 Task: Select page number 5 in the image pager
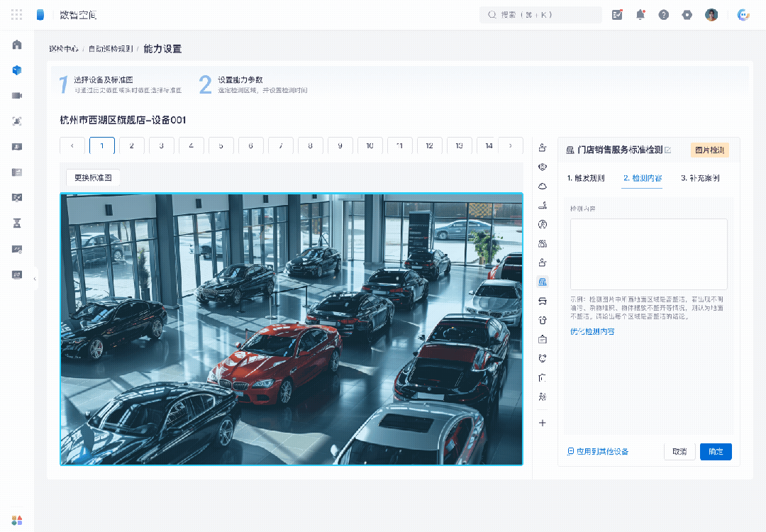(221, 145)
